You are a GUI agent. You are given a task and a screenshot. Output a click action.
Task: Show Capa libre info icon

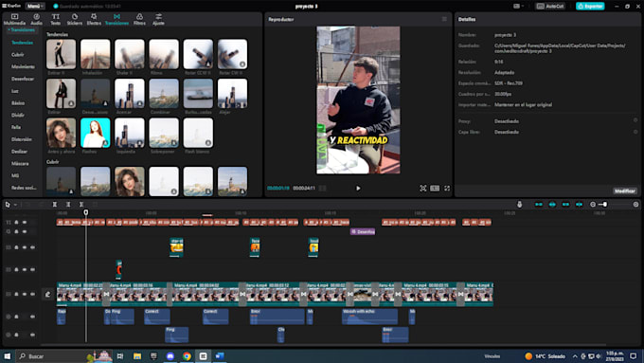[x=635, y=132]
